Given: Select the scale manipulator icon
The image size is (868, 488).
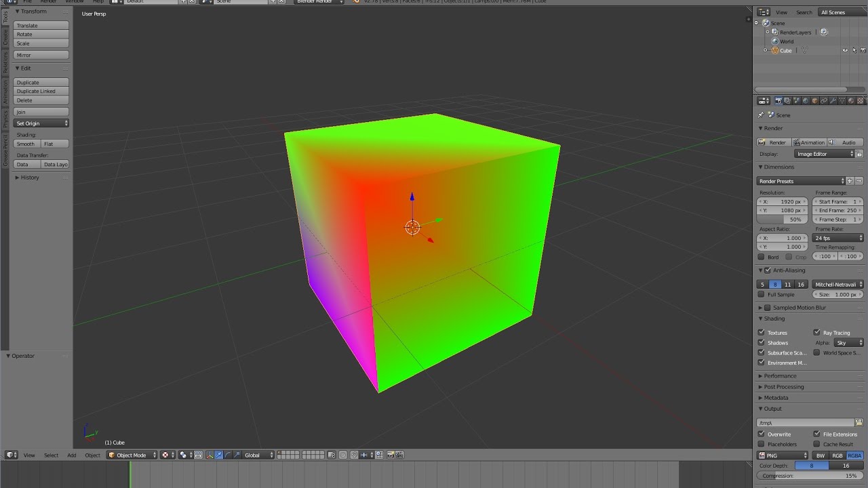Looking at the screenshot, I should pos(237,455).
